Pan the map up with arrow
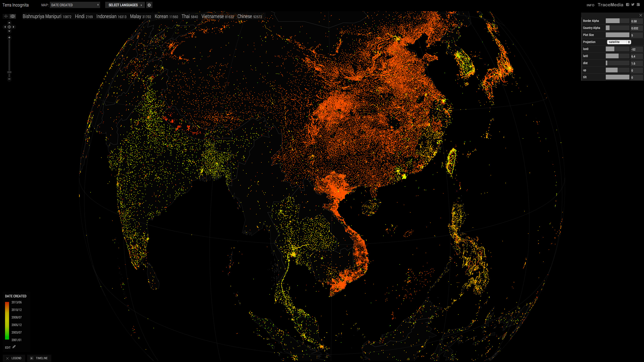Image resolution: width=644 pixels, height=362 pixels. (9, 23)
